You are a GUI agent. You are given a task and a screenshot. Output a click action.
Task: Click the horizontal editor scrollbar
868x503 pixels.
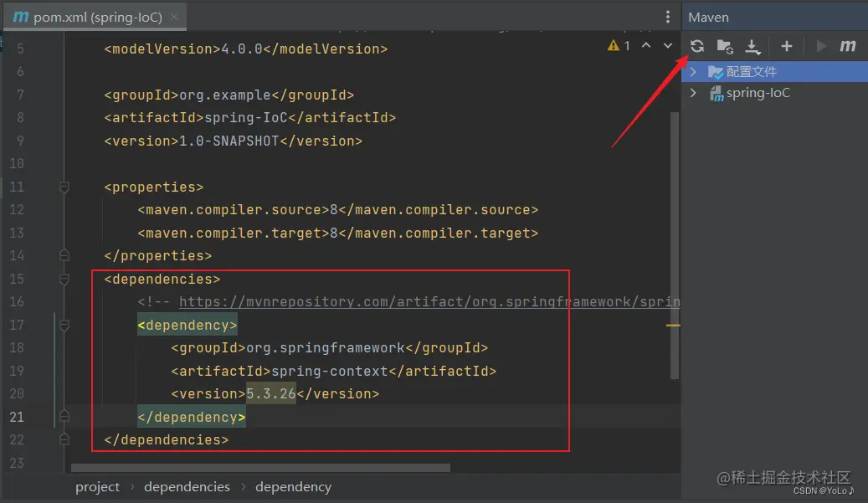pos(260,468)
